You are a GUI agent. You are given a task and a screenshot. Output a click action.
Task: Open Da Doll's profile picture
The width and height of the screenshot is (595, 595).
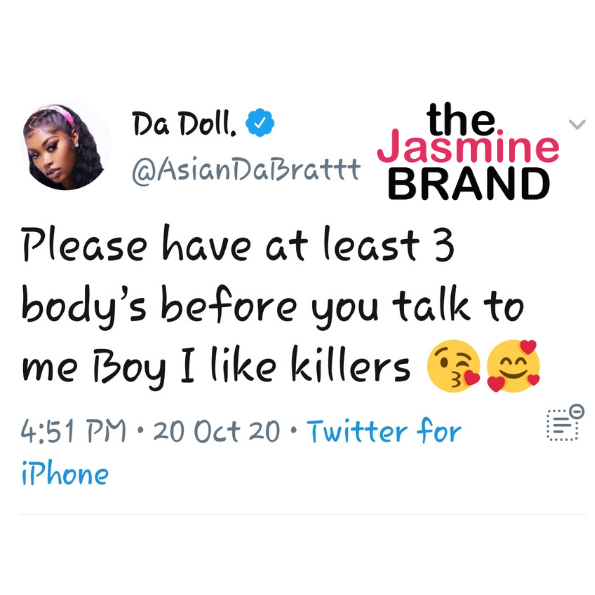[65, 146]
